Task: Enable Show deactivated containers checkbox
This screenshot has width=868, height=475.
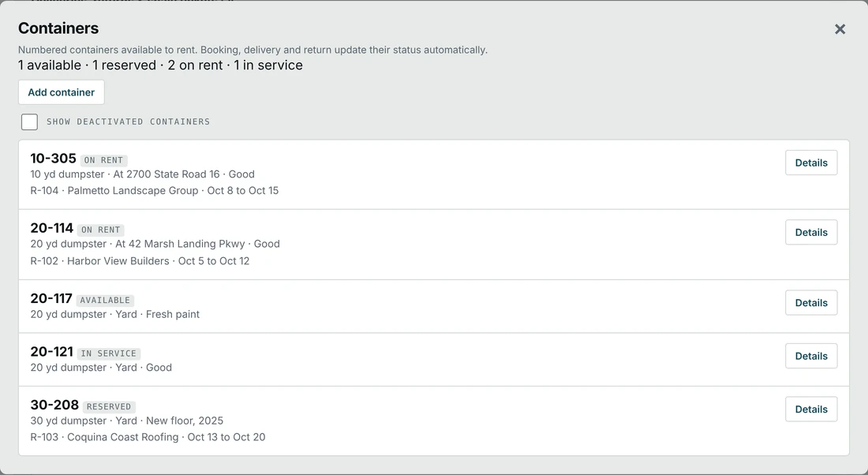Action: tap(29, 122)
